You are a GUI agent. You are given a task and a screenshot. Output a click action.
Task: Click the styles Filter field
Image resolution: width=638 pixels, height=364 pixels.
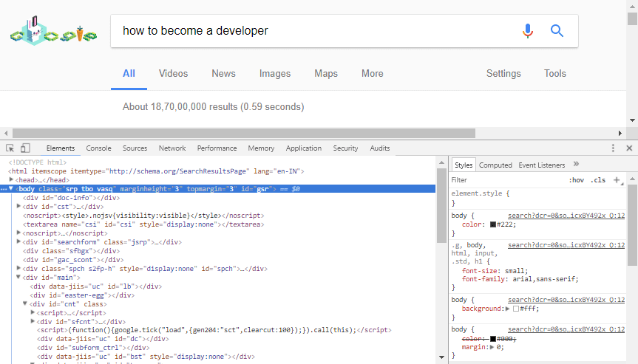507,180
